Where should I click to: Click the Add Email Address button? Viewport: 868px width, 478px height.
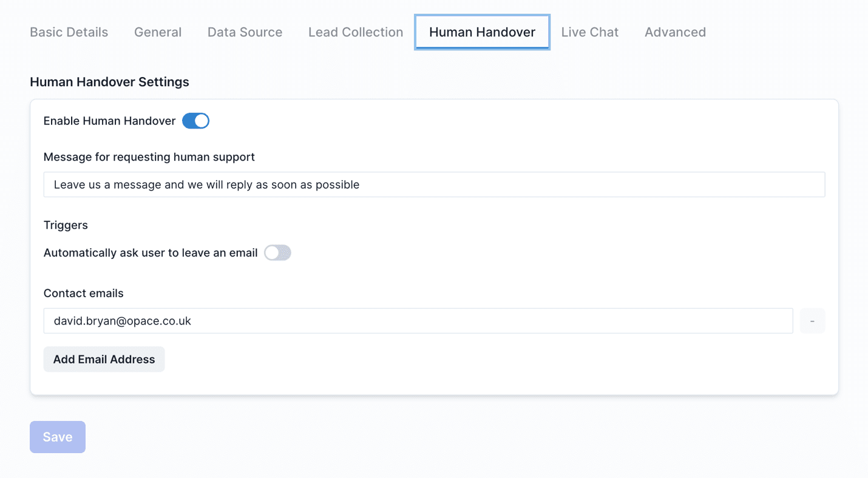pos(103,359)
